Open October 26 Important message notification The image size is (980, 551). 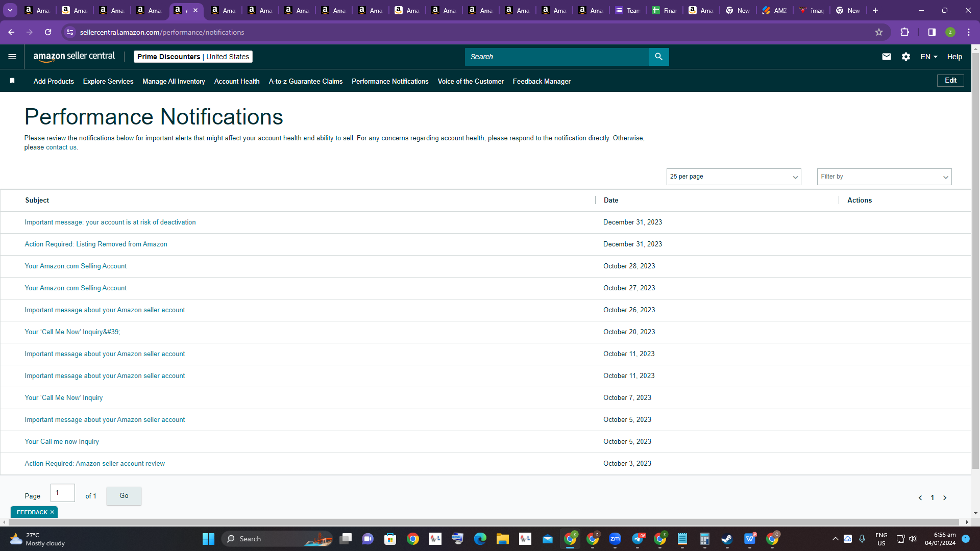click(105, 310)
